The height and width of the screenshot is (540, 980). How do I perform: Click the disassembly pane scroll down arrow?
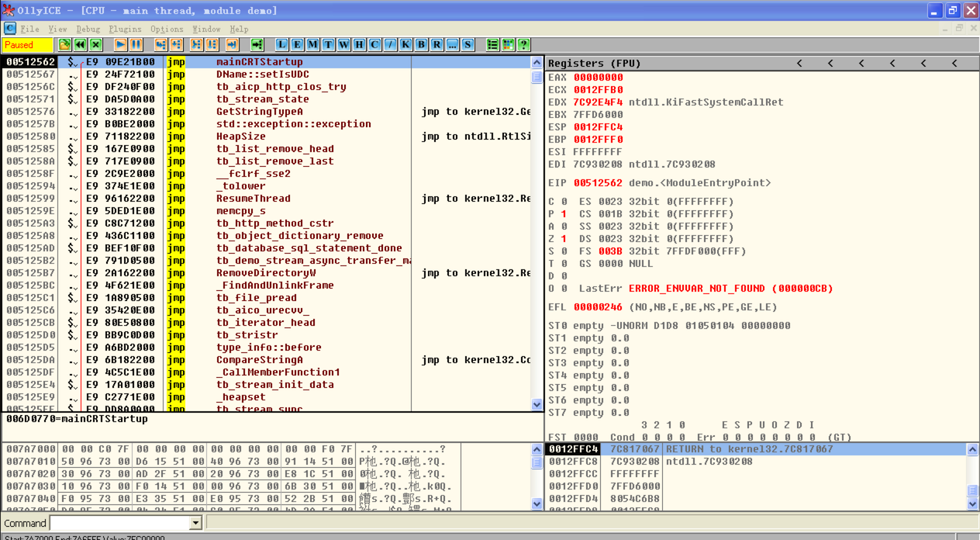click(x=537, y=404)
